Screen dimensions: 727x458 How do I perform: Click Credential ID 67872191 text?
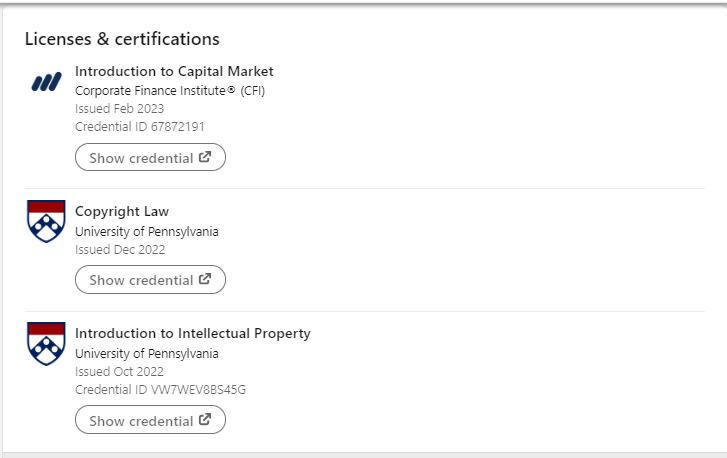point(140,127)
